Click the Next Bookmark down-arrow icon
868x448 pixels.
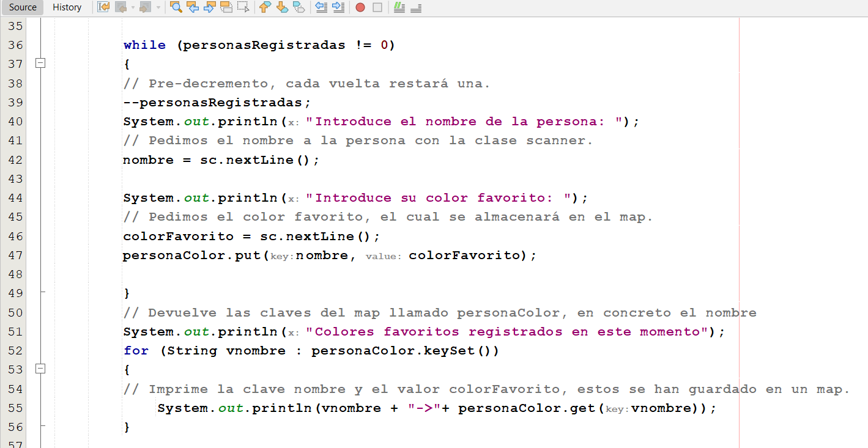(x=281, y=7)
